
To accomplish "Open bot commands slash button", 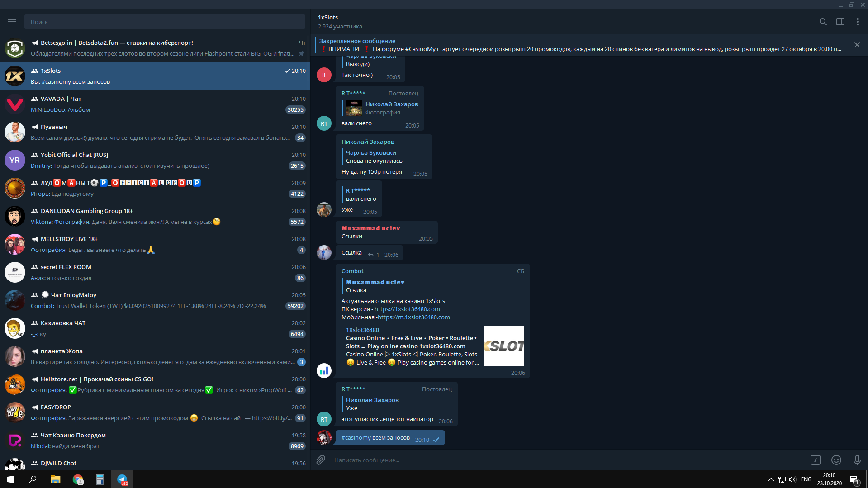I will [815, 460].
